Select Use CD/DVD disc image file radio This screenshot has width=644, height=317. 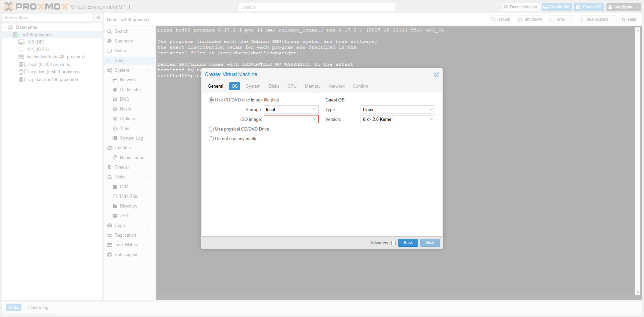(x=211, y=100)
